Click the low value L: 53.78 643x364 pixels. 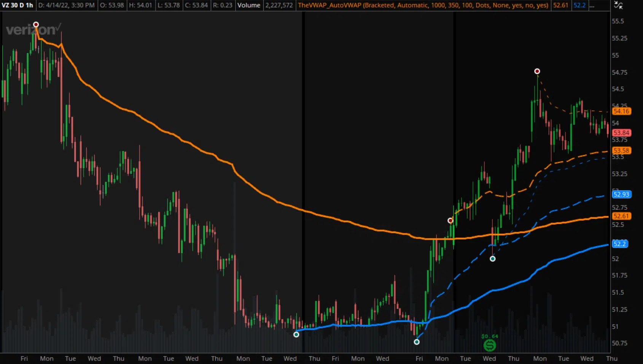(x=169, y=5)
